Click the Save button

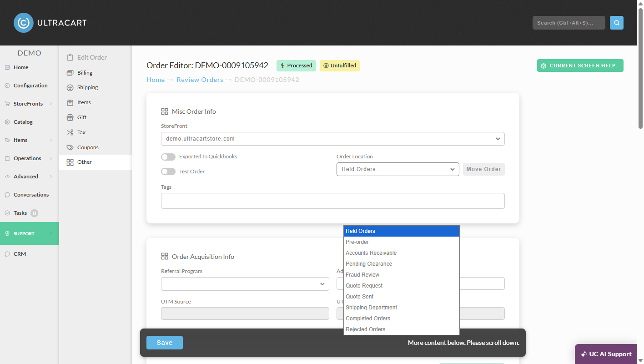[x=165, y=343]
